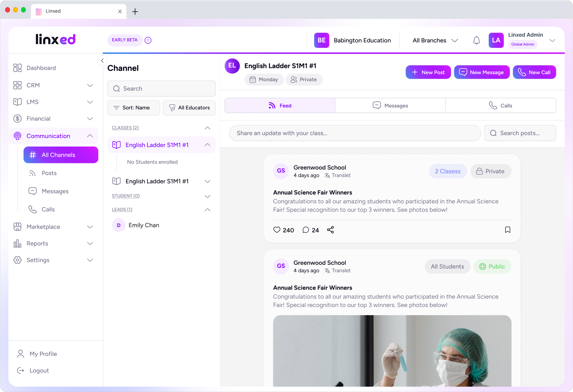Bookmark the first Annual Science Fair post
The width and height of the screenshot is (573, 392).
click(508, 230)
